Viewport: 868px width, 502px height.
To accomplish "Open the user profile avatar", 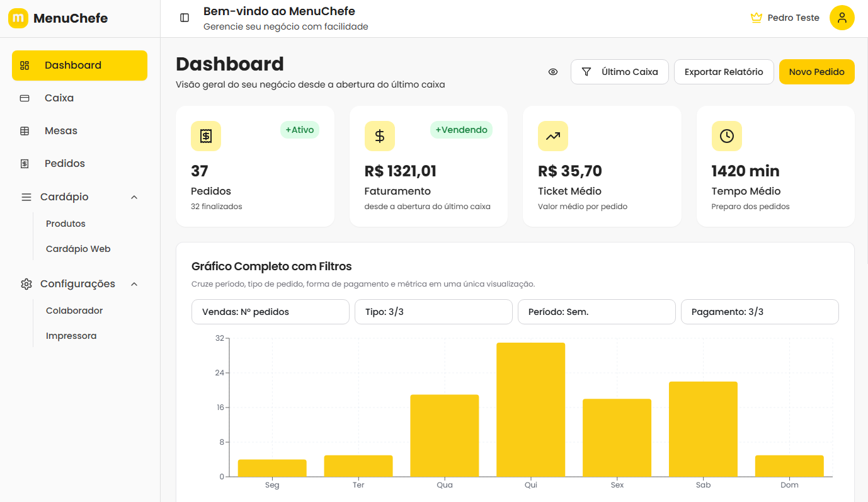I will (842, 18).
